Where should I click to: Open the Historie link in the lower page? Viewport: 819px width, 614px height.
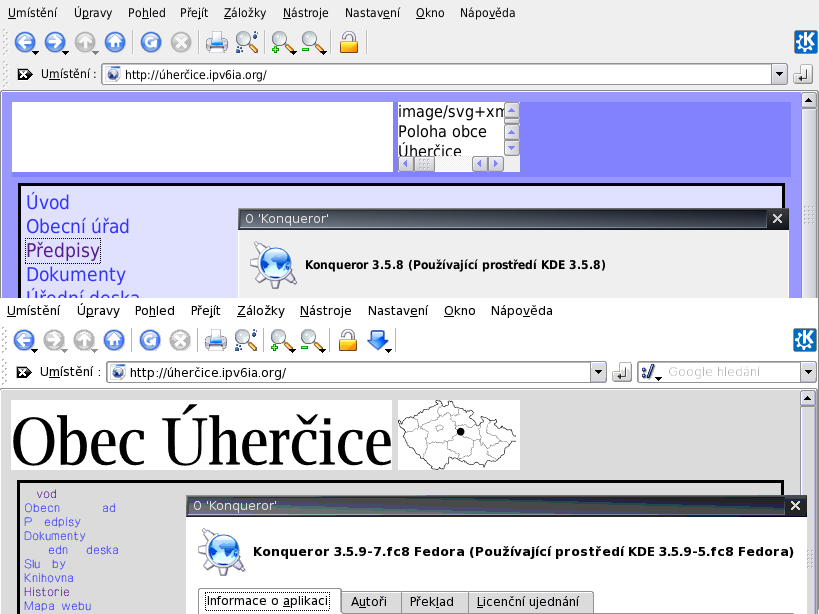coord(46,592)
